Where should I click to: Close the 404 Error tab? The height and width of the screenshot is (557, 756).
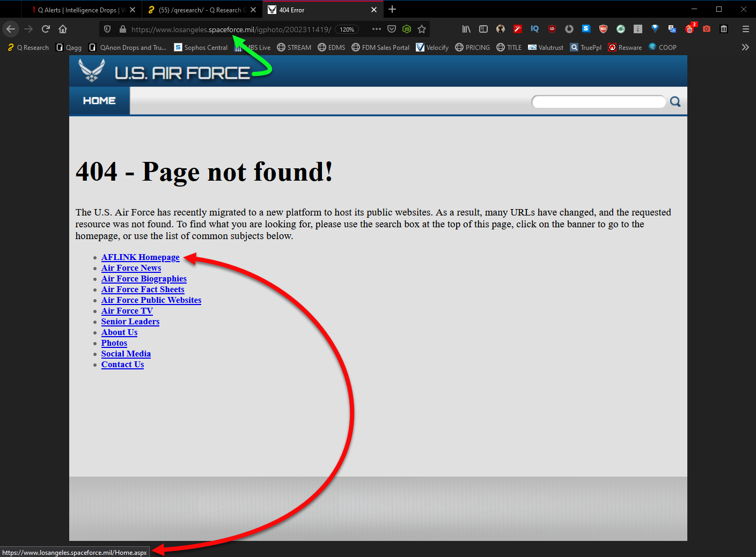click(374, 10)
